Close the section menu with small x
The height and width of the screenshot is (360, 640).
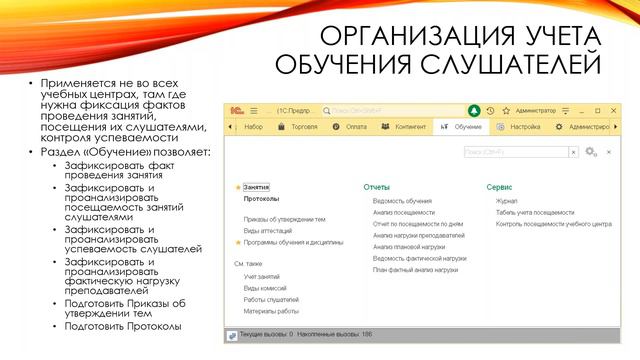(609, 152)
